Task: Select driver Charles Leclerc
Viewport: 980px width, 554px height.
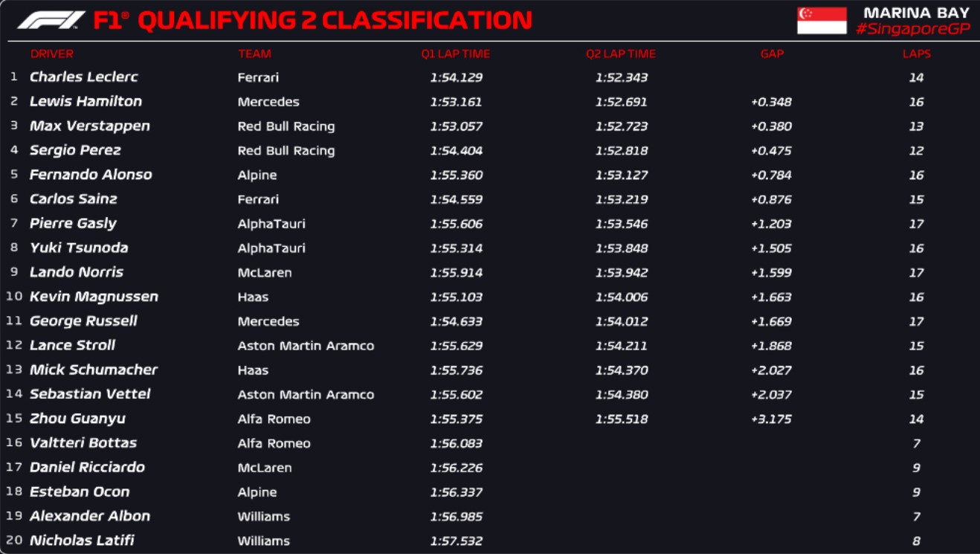Action: click(x=83, y=77)
